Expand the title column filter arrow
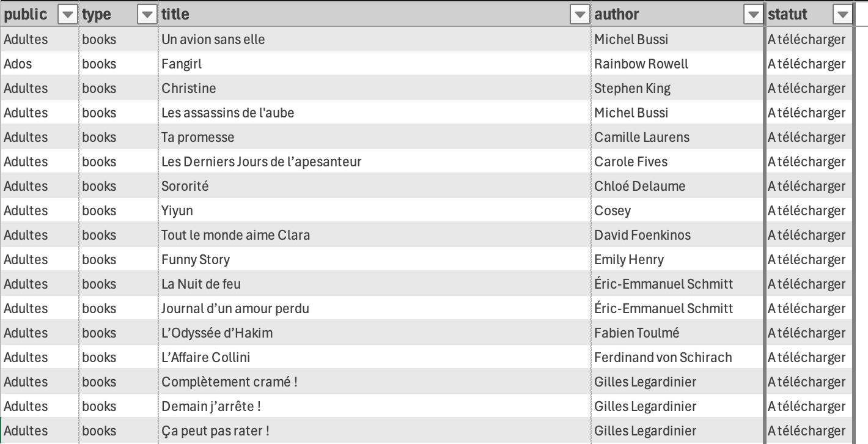 [x=579, y=15]
